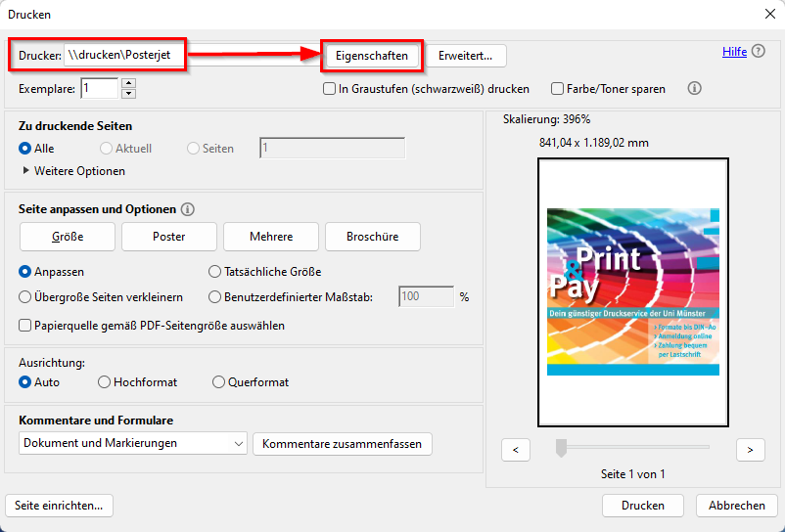Enable Papierquelle gemäß PDF-Seitengröße checkbox
The image size is (785, 532).
(x=25, y=326)
